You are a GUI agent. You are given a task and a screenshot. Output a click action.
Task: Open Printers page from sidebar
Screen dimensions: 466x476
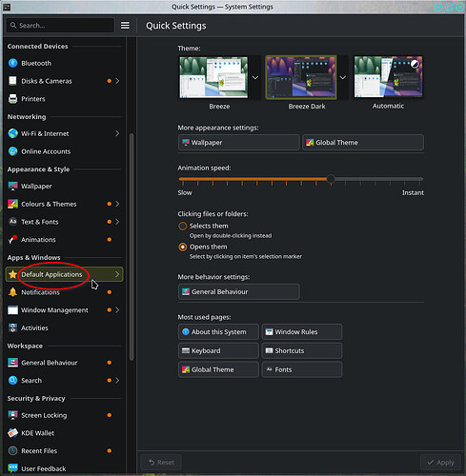64,99
